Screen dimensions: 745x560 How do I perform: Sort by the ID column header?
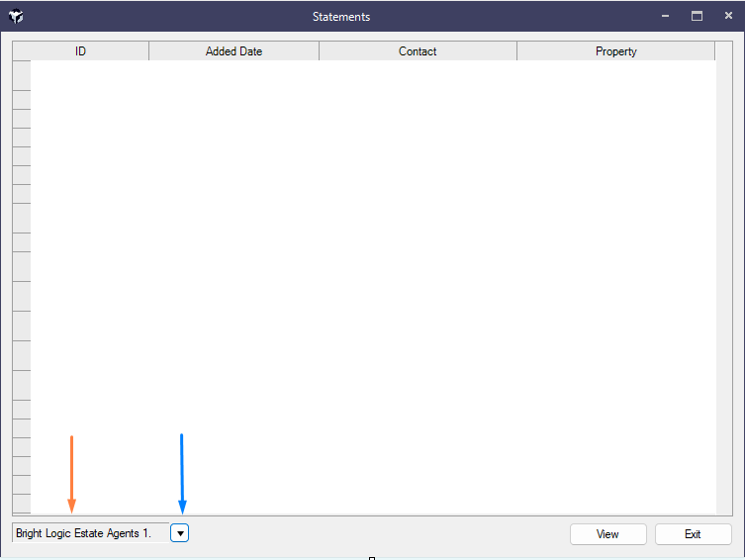tap(80, 51)
